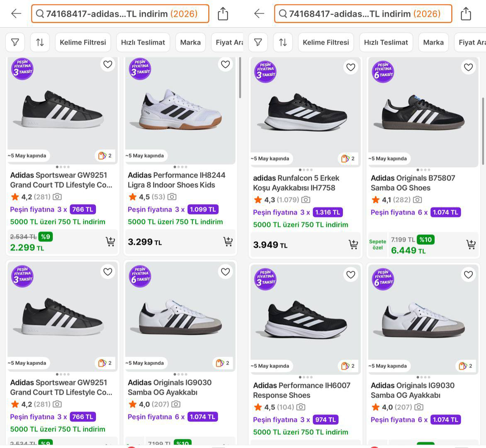Viewport: 486px width, 448px height.
Task: Click the left screen search field
Action: (x=120, y=14)
